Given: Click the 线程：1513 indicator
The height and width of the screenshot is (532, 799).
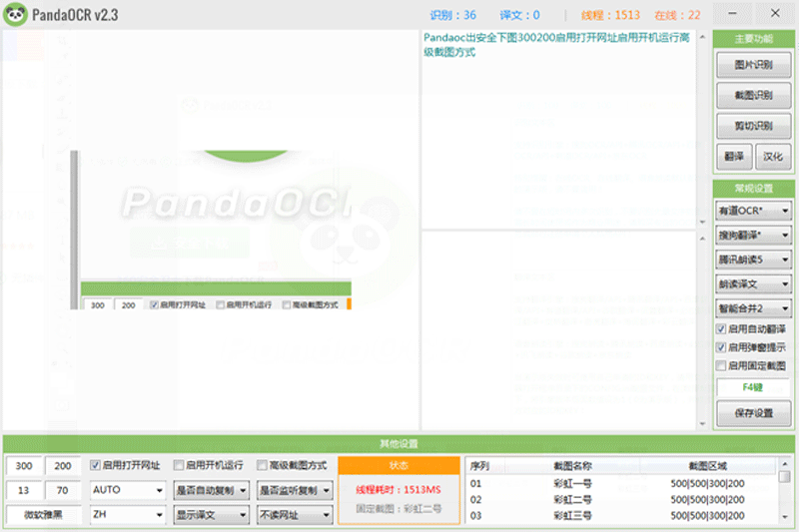Looking at the screenshot, I should [x=610, y=15].
